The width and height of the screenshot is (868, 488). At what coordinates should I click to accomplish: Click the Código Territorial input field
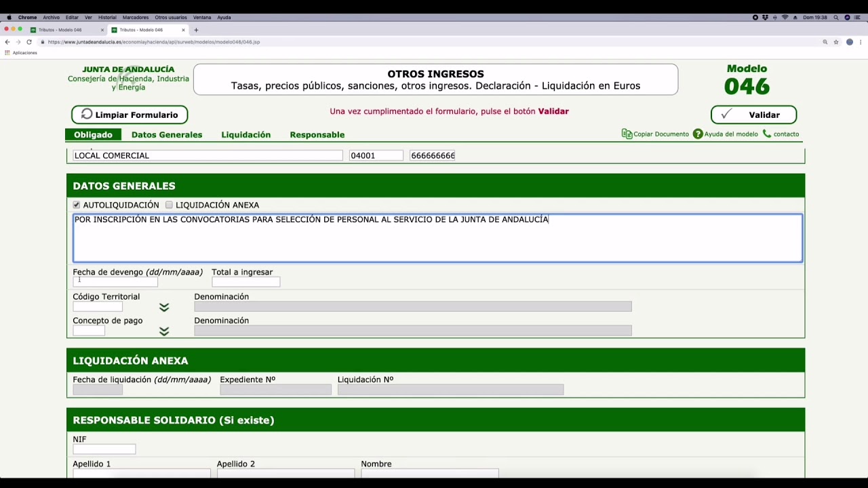point(98,306)
